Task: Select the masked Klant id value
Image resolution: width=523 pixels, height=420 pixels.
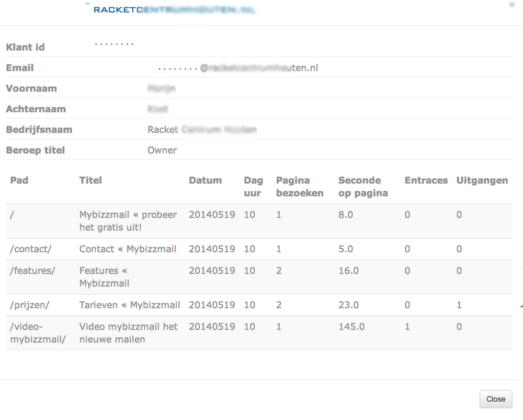Action: tap(114, 44)
